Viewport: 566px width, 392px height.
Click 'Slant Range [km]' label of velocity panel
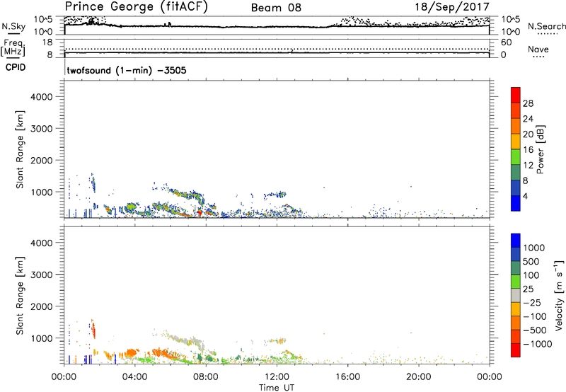(x=20, y=295)
